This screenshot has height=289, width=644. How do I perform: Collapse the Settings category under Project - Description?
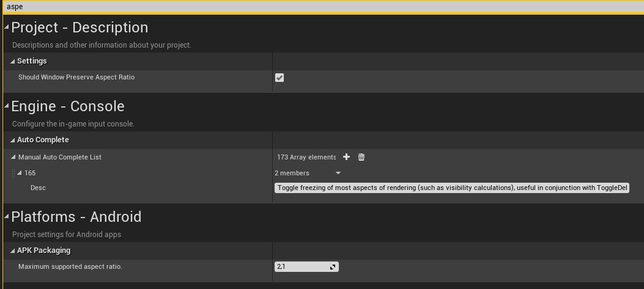[x=13, y=61]
